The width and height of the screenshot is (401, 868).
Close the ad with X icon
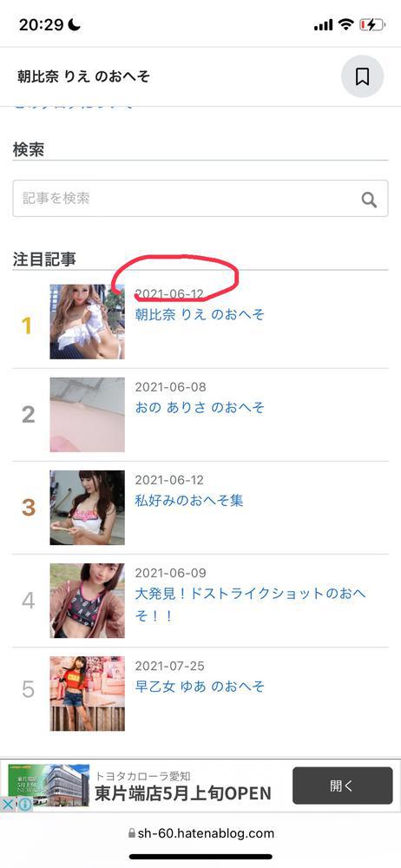(x=8, y=805)
